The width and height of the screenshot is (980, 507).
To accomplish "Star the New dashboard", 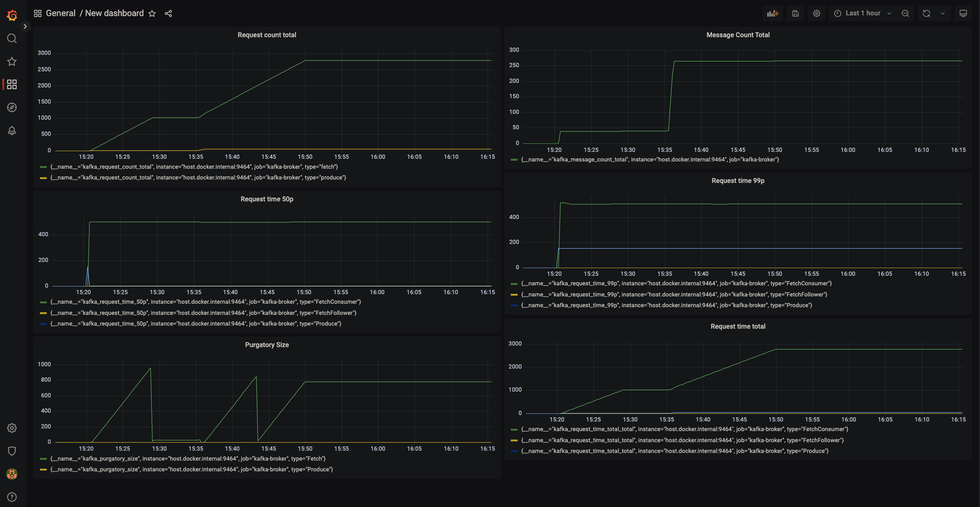I will pyautogui.click(x=152, y=13).
